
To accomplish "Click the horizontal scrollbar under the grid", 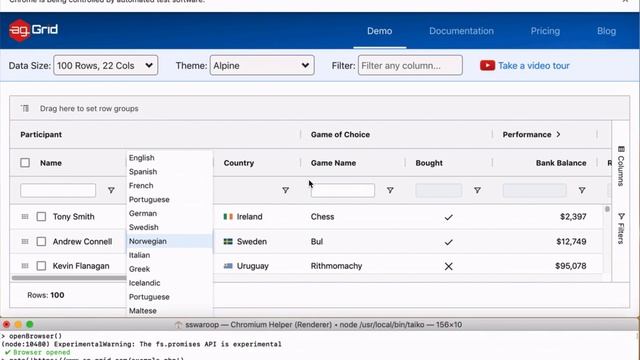I will 69,278.
